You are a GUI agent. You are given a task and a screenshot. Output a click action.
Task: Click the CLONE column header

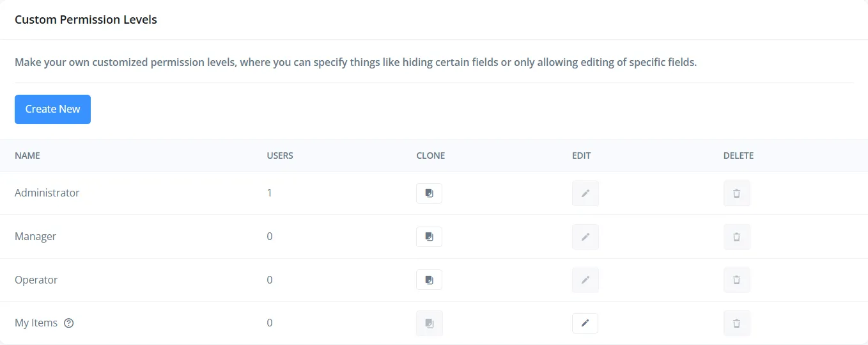tap(430, 156)
